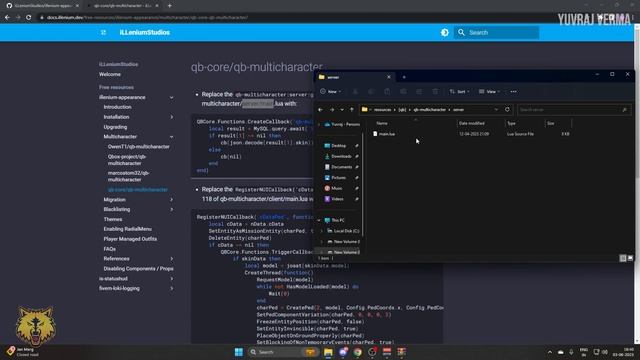Open the docs sidebar hamburger menu
This screenshot has width=640, height=360.
(x=103, y=32)
